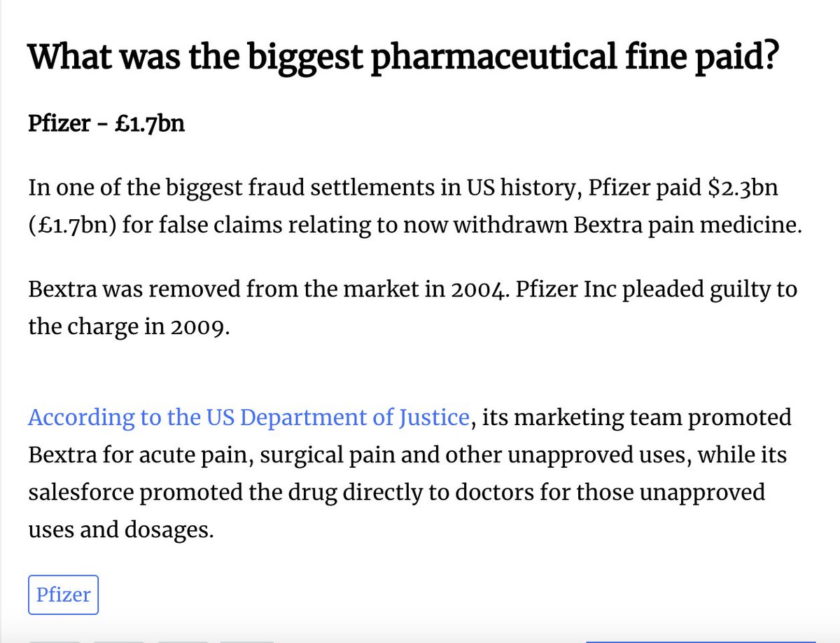Viewport: 840px width, 643px height.
Task: Click the words 'uses and dosages'
Action: [x=120, y=530]
